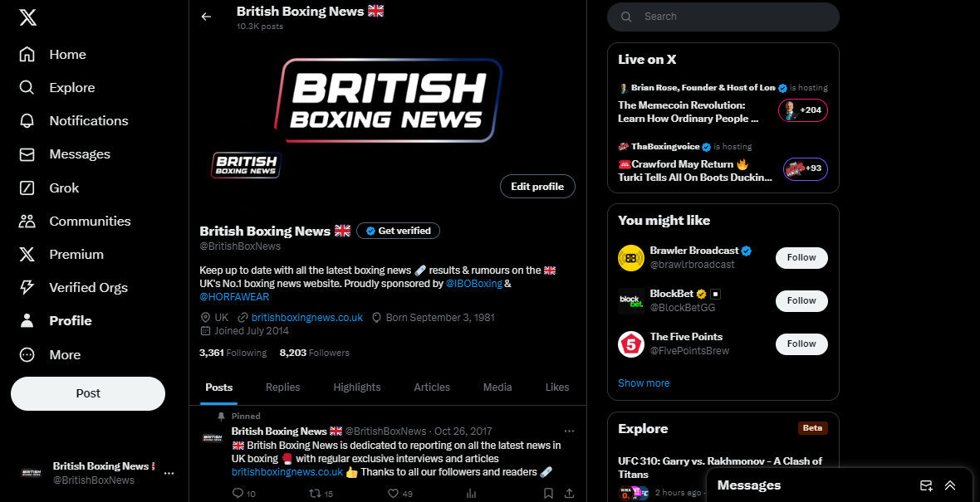
Task: Share the pinned post with the upload icon
Action: pyautogui.click(x=570, y=493)
